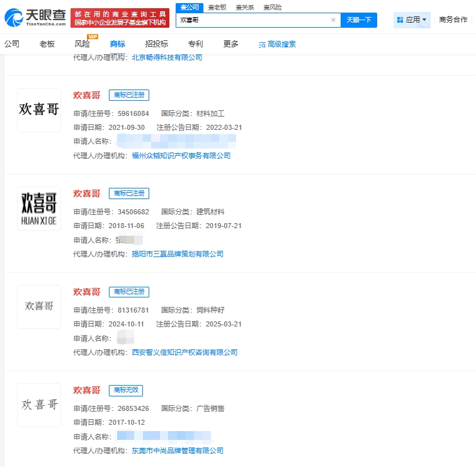Switch to the 公司 category tab
The width and height of the screenshot is (476, 467).
click(x=12, y=44)
